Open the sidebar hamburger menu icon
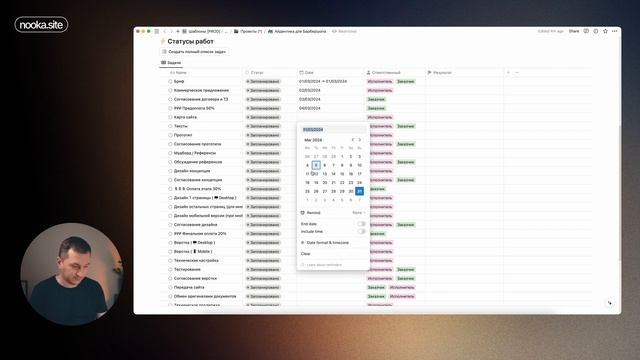Viewport: 640px width, 360px height. 157,31
